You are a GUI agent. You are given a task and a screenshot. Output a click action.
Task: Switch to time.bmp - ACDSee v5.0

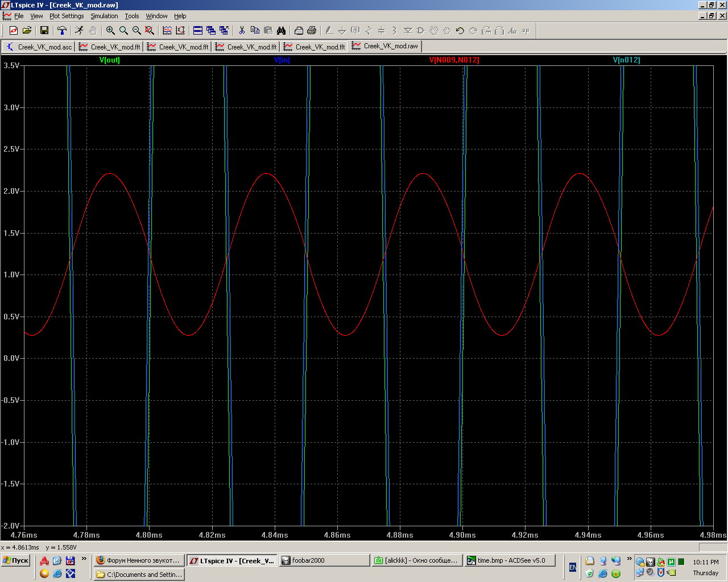[510, 560]
